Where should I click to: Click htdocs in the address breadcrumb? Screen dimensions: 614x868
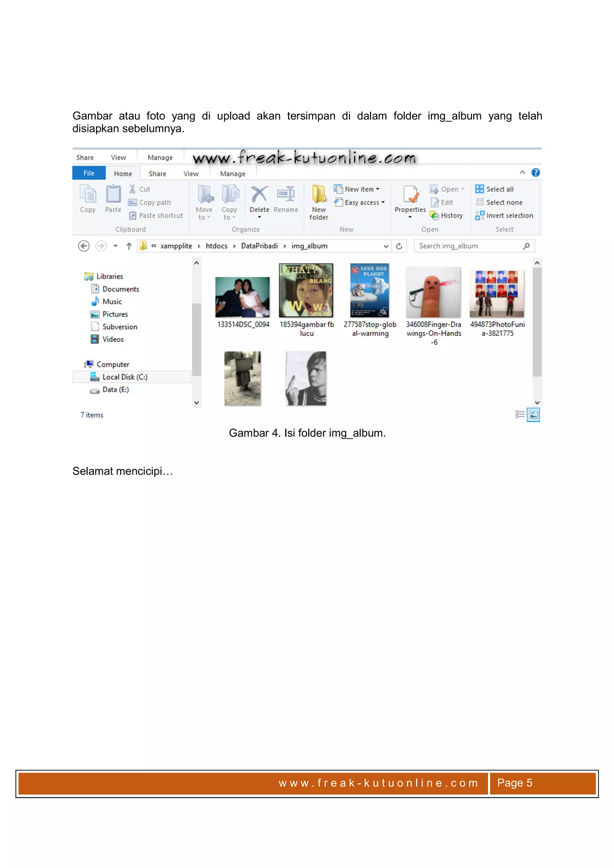(x=216, y=246)
